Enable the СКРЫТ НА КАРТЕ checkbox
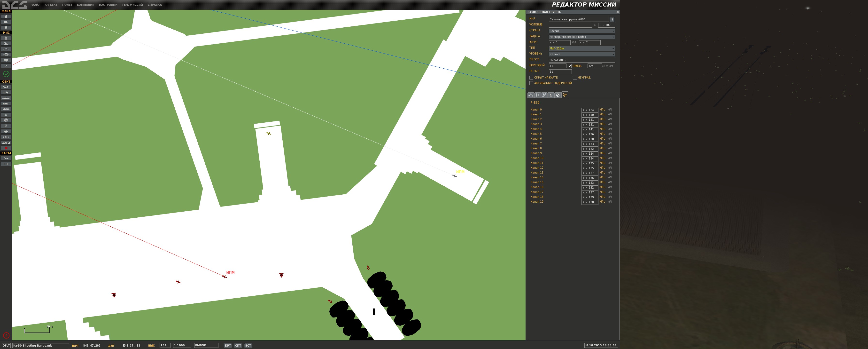868x349 pixels. point(531,78)
